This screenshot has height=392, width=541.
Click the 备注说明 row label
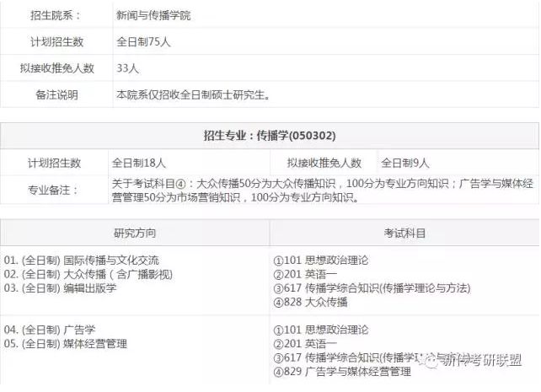coord(56,94)
